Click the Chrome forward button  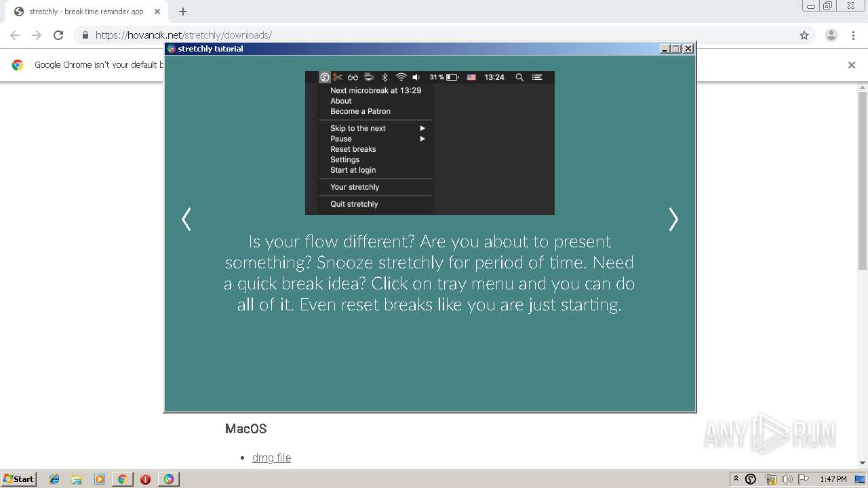click(37, 35)
